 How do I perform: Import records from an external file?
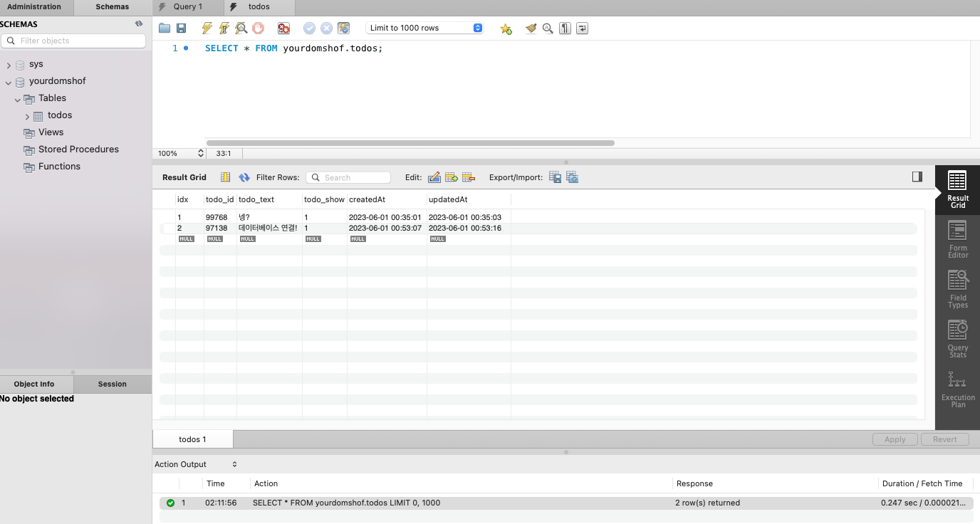(572, 177)
